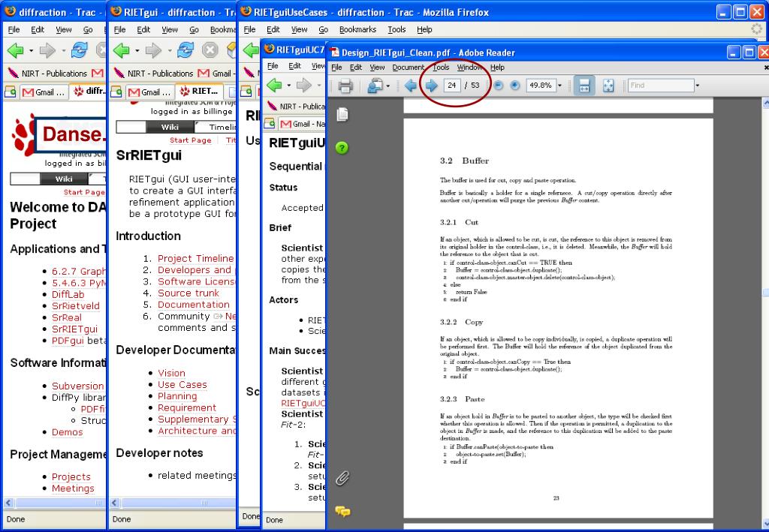Zoom out of the PDF page
The height and width of the screenshot is (532, 769).
(499, 86)
